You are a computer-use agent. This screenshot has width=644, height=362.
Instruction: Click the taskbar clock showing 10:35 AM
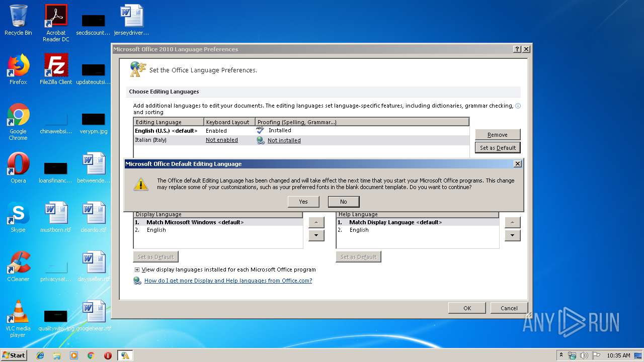[x=618, y=355]
